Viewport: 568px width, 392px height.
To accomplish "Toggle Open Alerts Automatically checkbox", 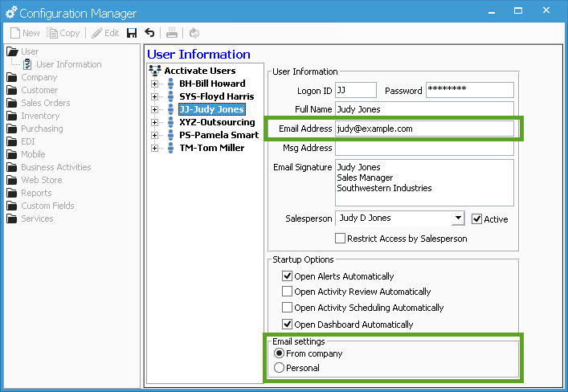I will point(288,276).
